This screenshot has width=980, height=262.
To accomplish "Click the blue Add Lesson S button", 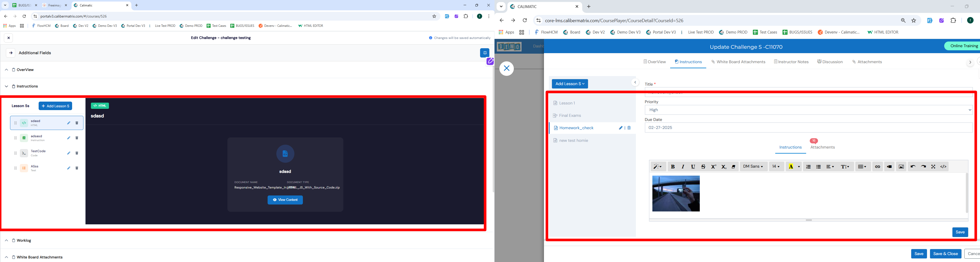I will [56, 106].
